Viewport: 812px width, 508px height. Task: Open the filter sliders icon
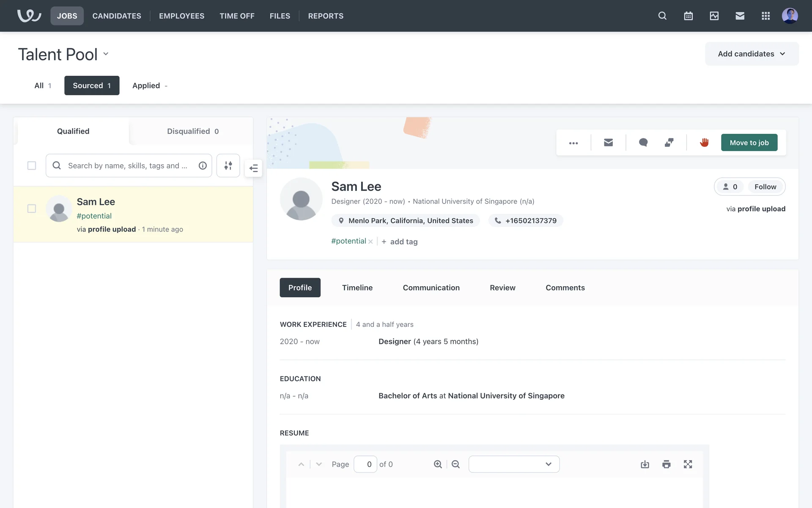click(x=228, y=166)
